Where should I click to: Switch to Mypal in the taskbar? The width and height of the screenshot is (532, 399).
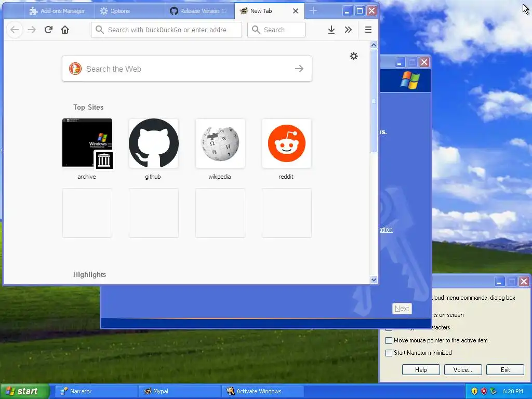(x=179, y=391)
